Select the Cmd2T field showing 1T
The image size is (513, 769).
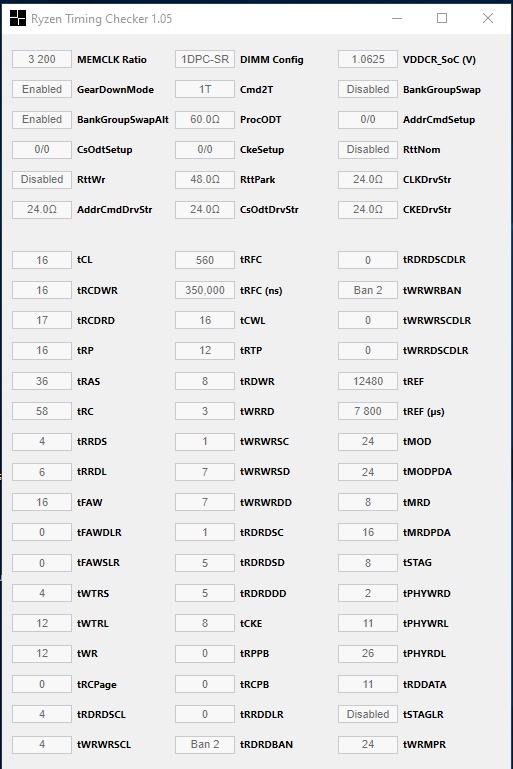point(205,89)
